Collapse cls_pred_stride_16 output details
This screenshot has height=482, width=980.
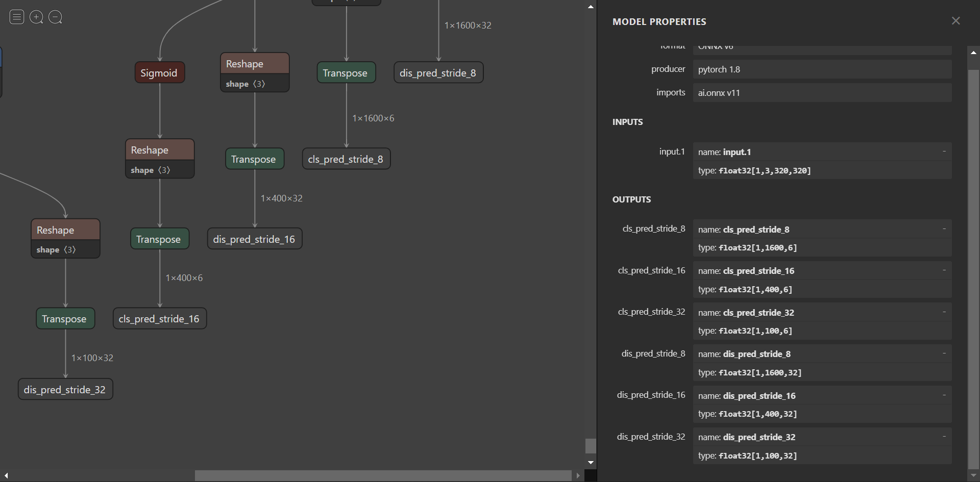tap(944, 270)
